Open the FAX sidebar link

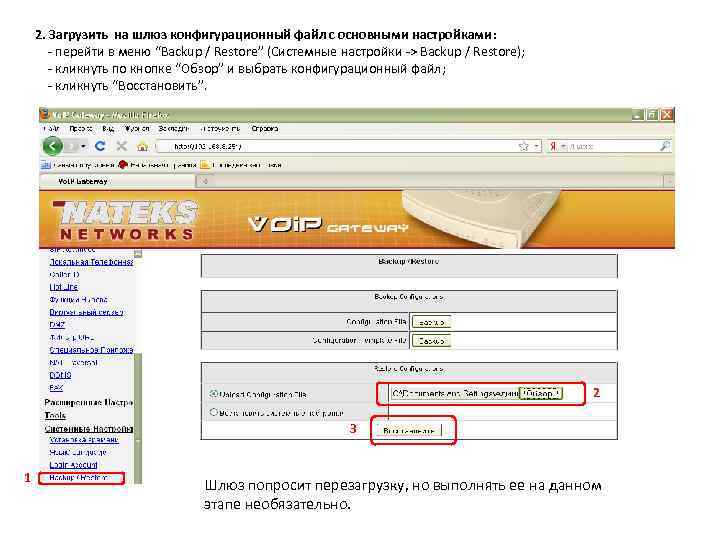tap(56, 388)
